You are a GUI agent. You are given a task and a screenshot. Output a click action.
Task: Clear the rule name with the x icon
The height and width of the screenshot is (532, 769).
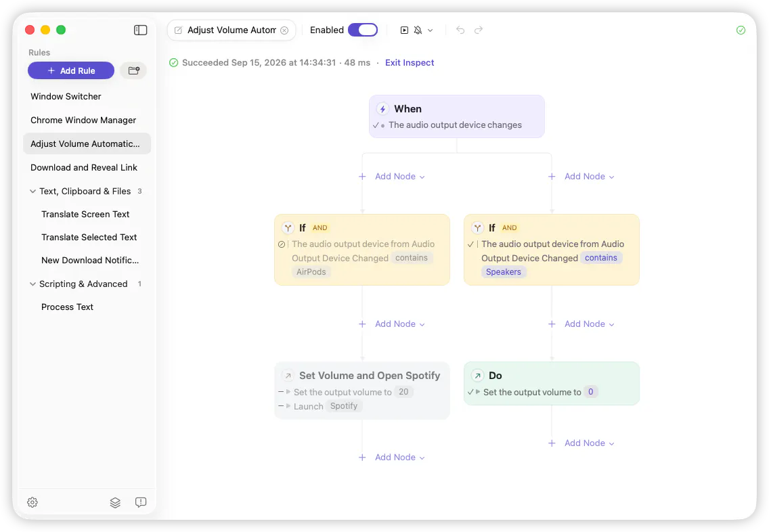pos(284,30)
